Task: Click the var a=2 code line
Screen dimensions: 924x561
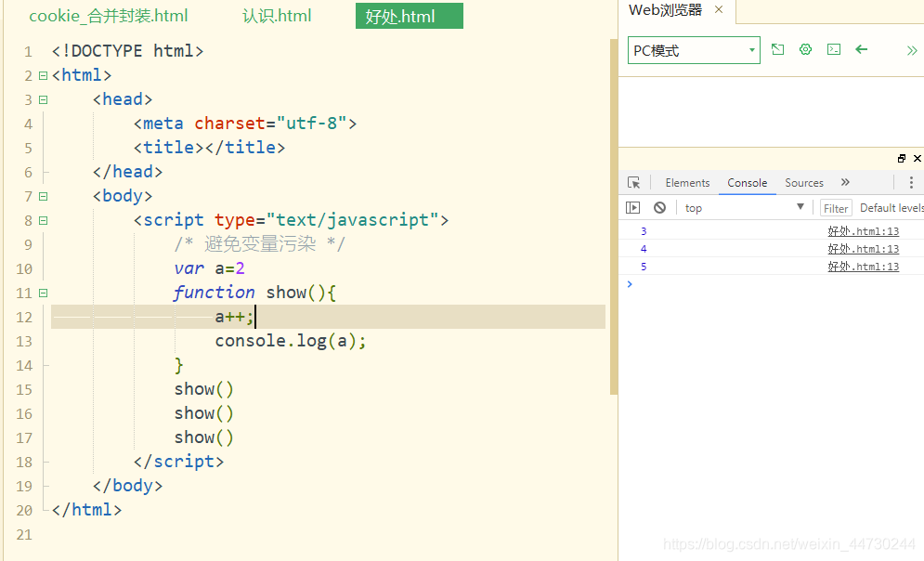Action: (x=209, y=268)
